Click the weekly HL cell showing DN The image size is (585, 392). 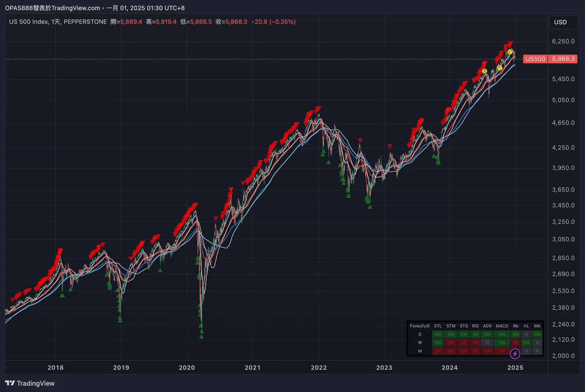point(526,343)
